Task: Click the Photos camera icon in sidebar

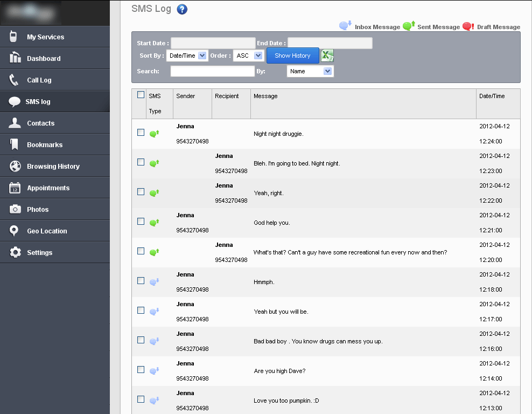Action: (15, 209)
